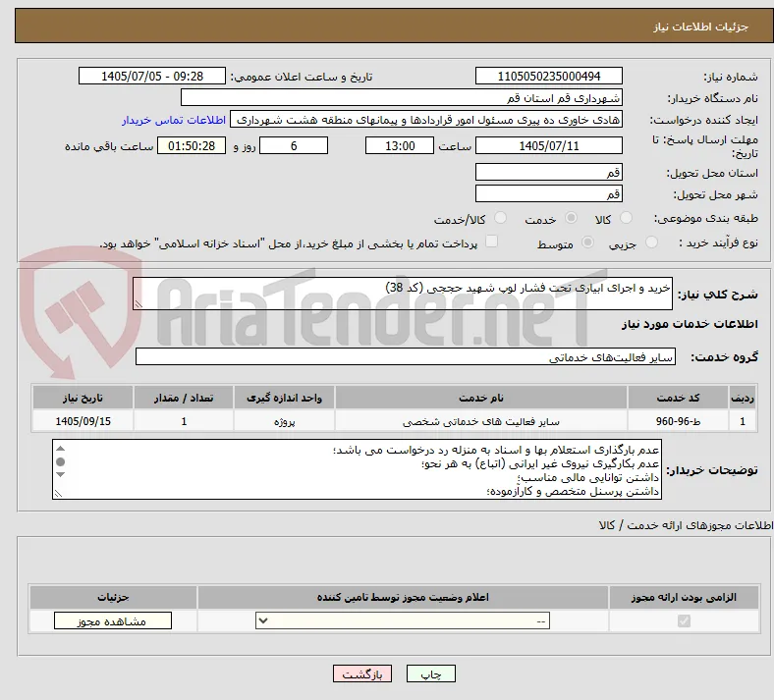
Task: Select the خدمت radio button
Action: tap(571, 218)
